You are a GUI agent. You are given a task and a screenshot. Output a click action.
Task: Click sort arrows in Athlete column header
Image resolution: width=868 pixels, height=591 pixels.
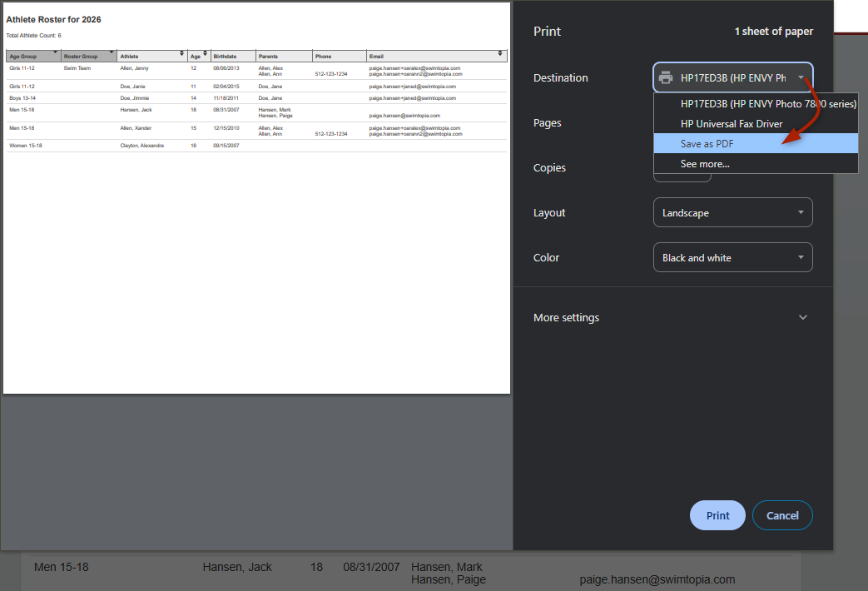click(x=181, y=54)
